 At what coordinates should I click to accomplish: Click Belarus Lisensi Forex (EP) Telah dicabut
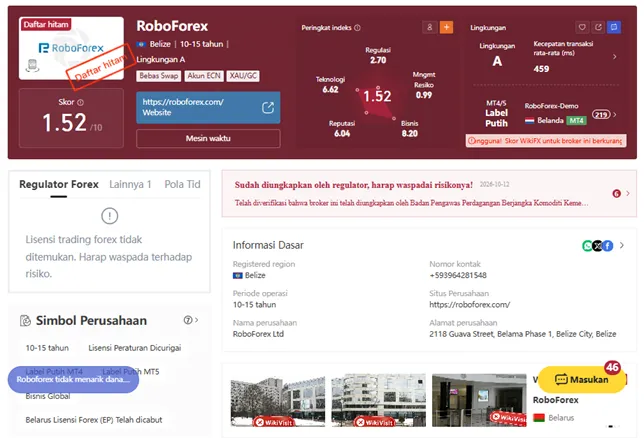click(x=94, y=420)
